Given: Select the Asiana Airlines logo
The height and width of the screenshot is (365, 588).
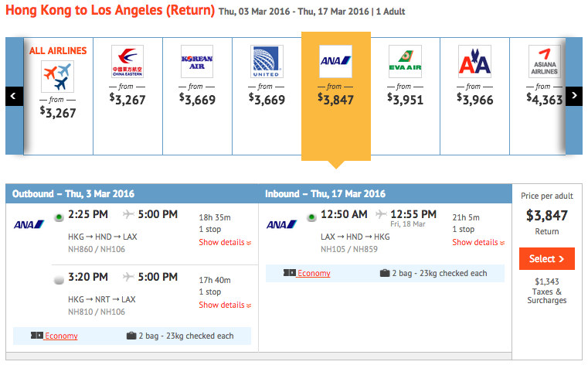Looking at the screenshot, I should coord(545,62).
